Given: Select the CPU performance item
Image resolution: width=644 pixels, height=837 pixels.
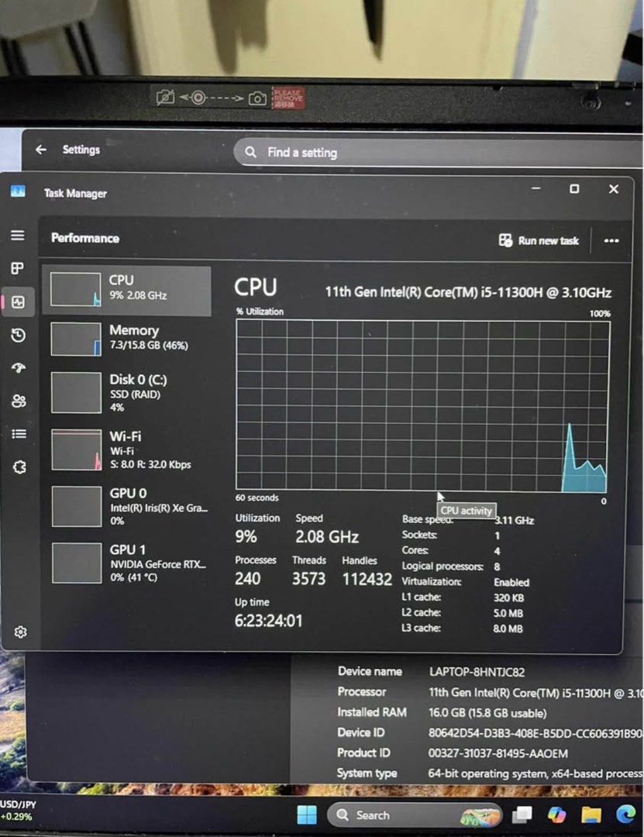Looking at the screenshot, I should [126, 290].
